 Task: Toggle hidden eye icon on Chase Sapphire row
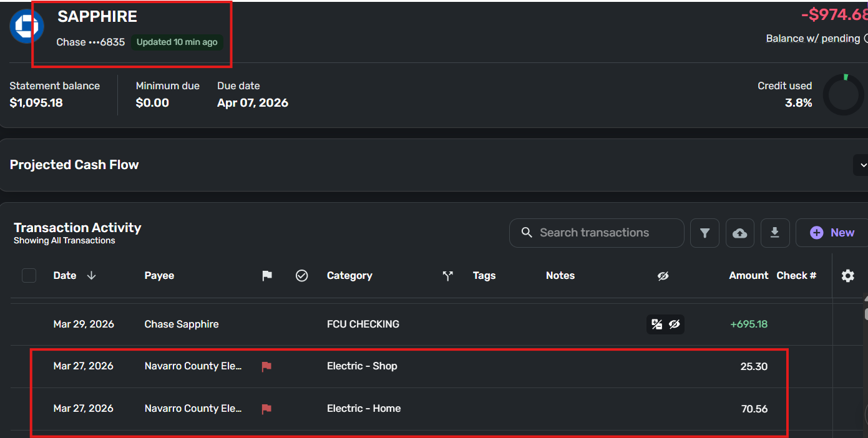click(674, 324)
